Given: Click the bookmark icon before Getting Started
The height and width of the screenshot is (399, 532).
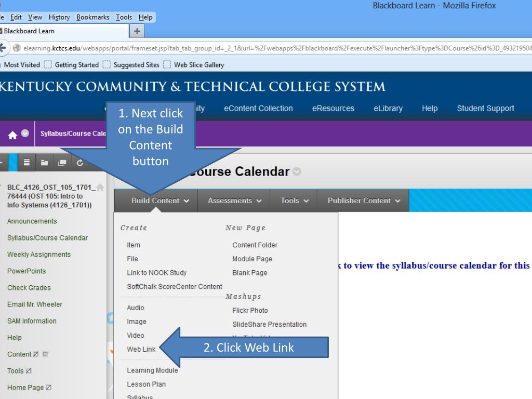Looking at the screenshot, I should pyautogui.click(x=48, y=64).
